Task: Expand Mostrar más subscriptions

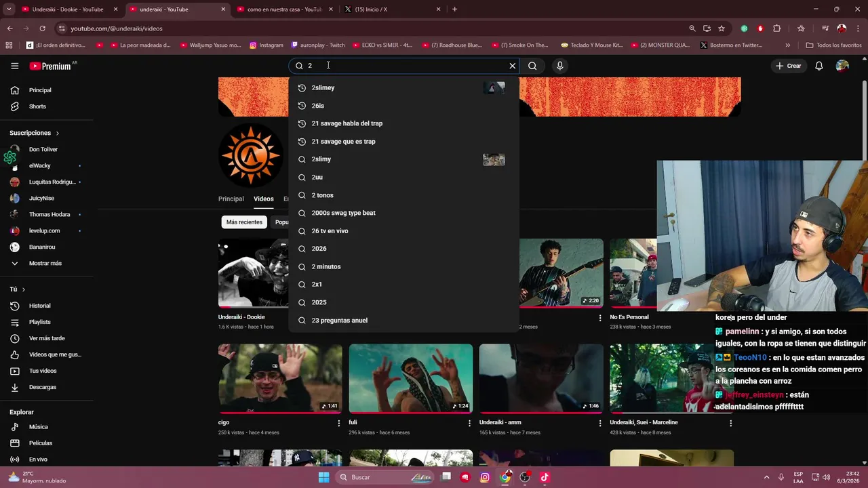Action: 46,263
